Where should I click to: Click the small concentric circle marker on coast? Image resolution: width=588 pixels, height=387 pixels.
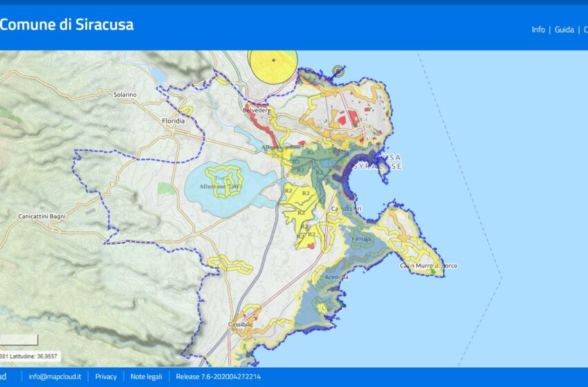pyautogui.click(x=338, y=70)
